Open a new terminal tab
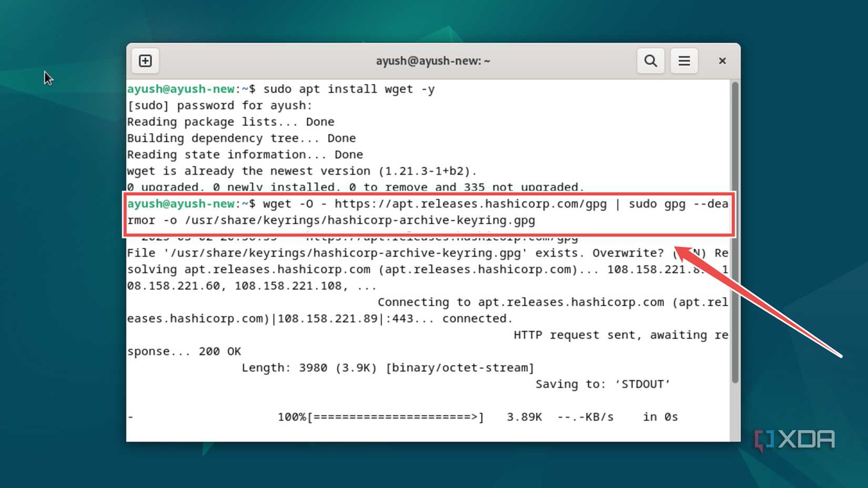The width and height of the screenshot is (868, 488). [x=145, y=61]
